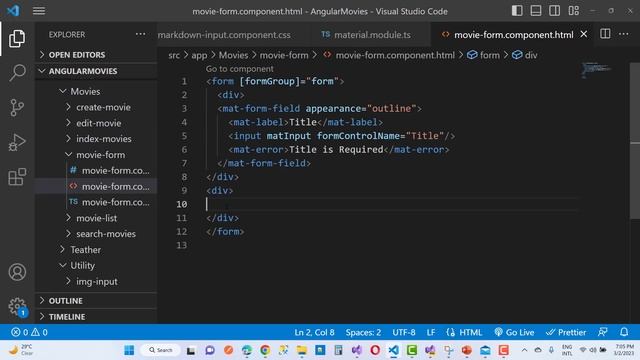Viewport: 640px width, 360px height.
Task: Open the Extensions view
Action: (x=17, y=177)
